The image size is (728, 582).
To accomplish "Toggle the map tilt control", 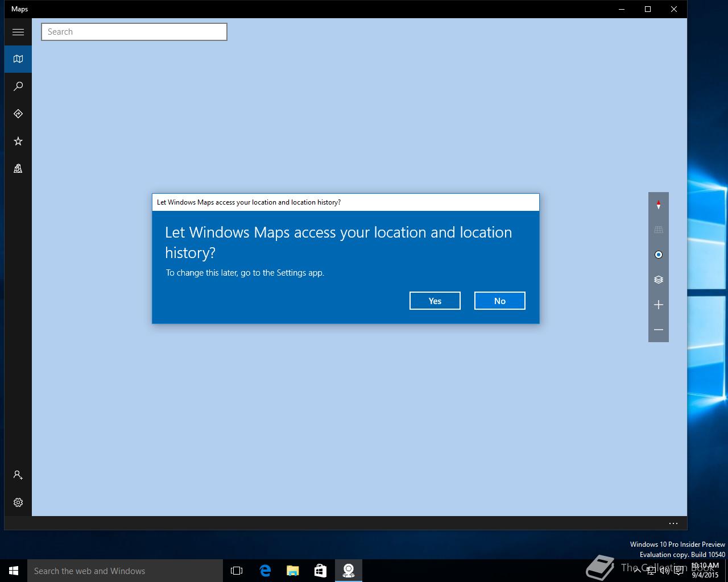I will pos(659,230).
